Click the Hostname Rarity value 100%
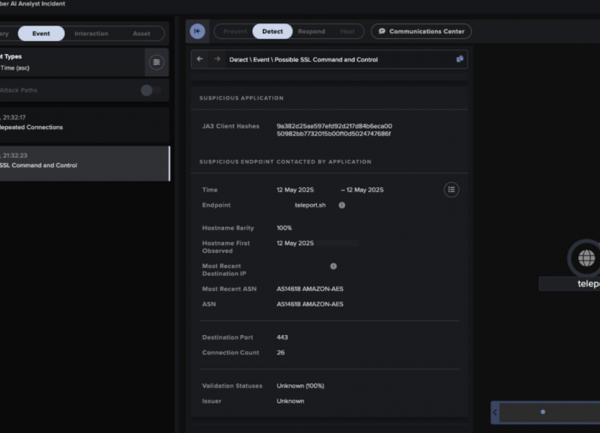The image size is (600, 433). click(284, 228)
